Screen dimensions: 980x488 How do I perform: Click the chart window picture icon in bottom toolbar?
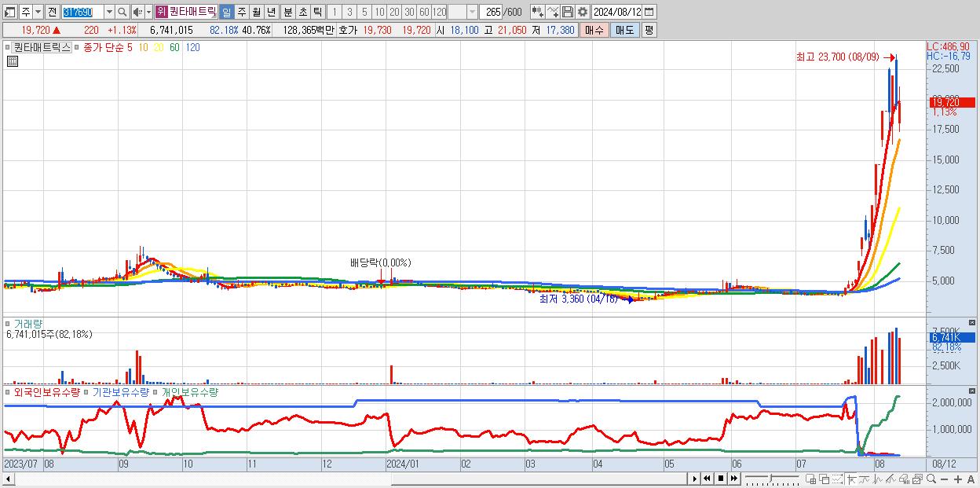tap(918, 479)
